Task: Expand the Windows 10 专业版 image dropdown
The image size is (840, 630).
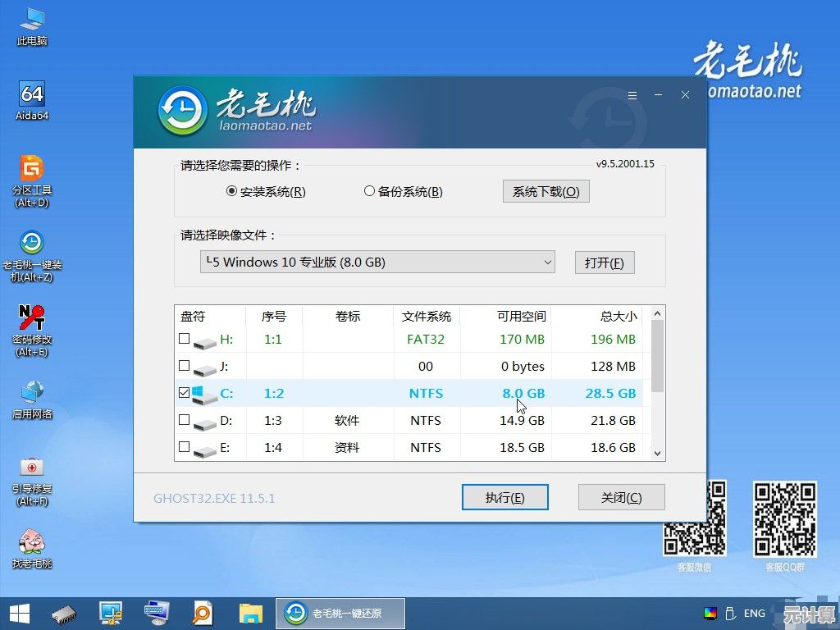Action: pyautogui.click(x=547, y=262)
